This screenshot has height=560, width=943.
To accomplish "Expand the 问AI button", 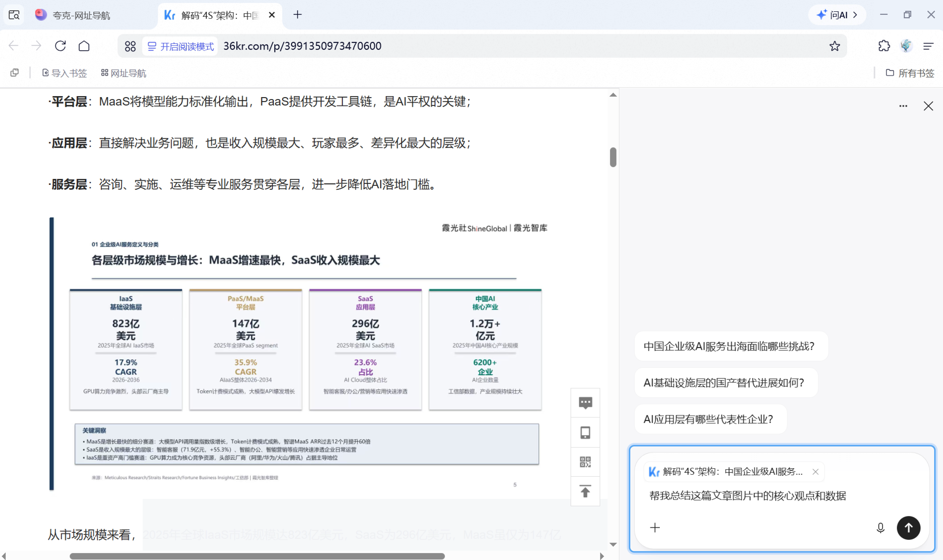I will coord(837,15).
